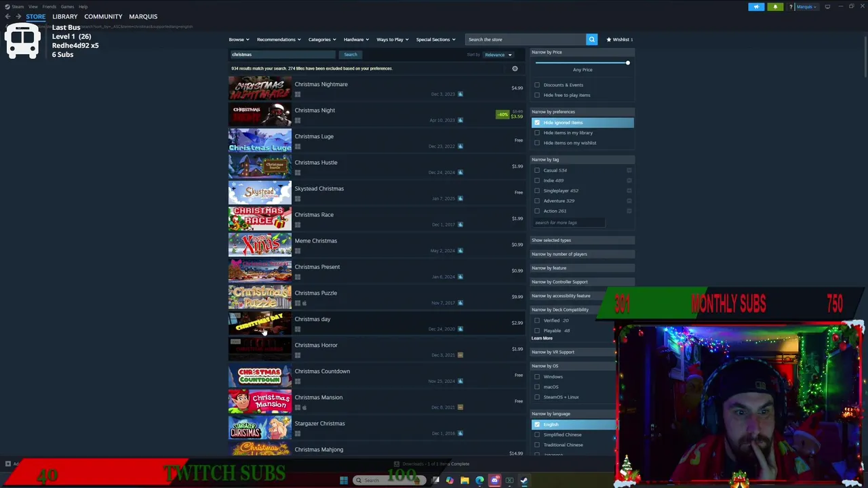The height and width of the screenshot is (488, 868).
Task: Open the Steam notifications bell
Action: 775,7
